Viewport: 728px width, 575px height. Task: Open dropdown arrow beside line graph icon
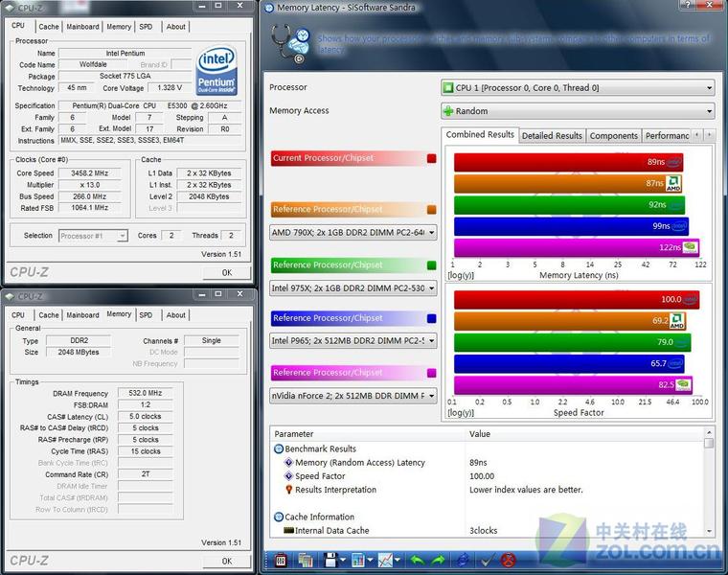[x=398, y=560]
